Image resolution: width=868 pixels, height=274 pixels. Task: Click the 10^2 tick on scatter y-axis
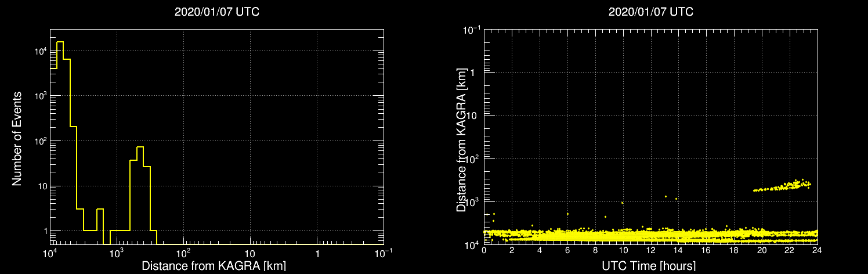click(x=473, y=158)
